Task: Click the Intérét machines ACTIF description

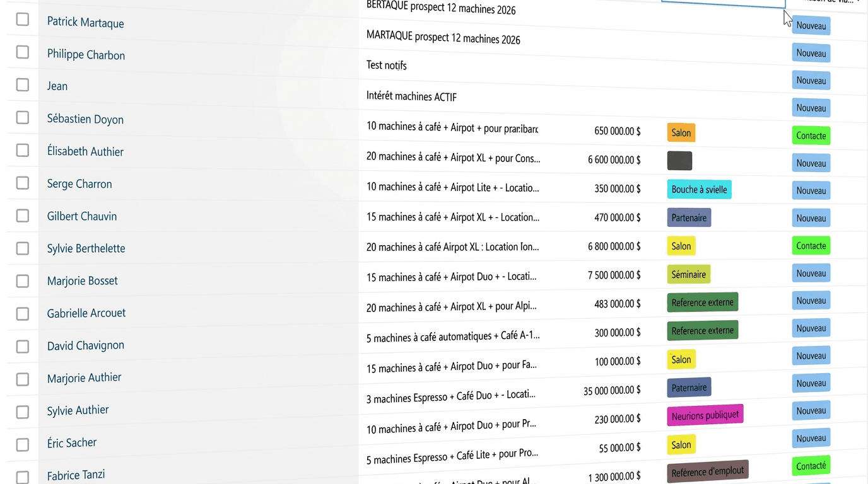Action: coord(411,96)
